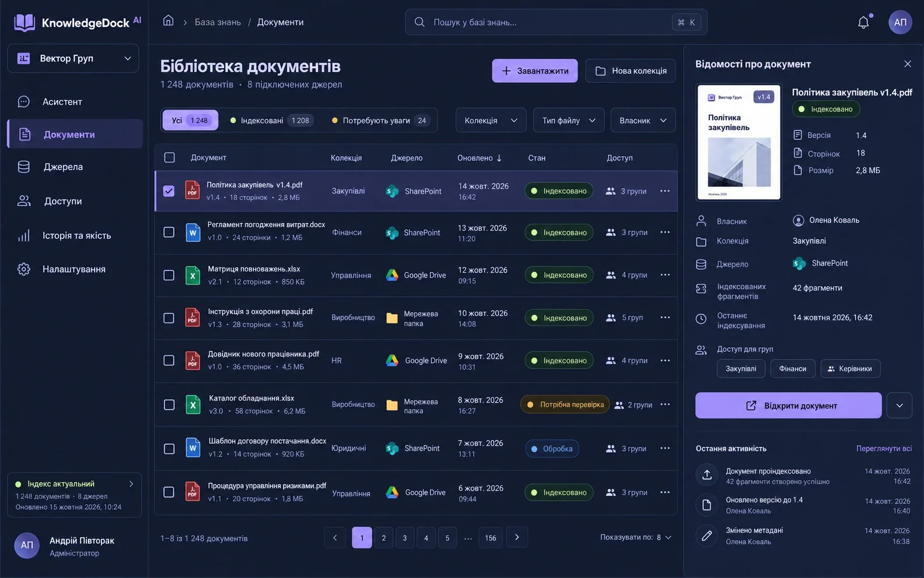
Task: Open the notifications bell
Action: click(863, 22)
